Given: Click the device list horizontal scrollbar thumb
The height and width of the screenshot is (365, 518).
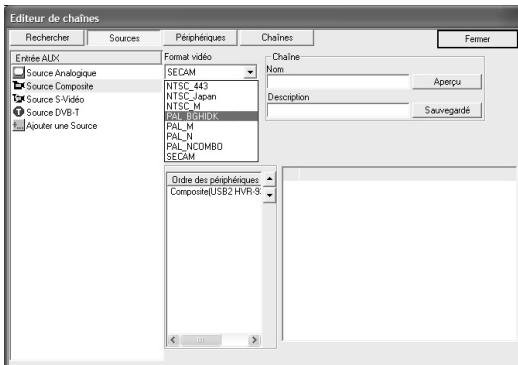Looking at the screenshot, I should click(x=201, y=340).
